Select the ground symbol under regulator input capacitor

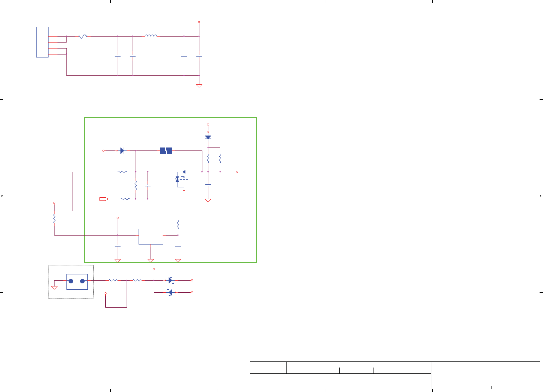coord(118,261)
